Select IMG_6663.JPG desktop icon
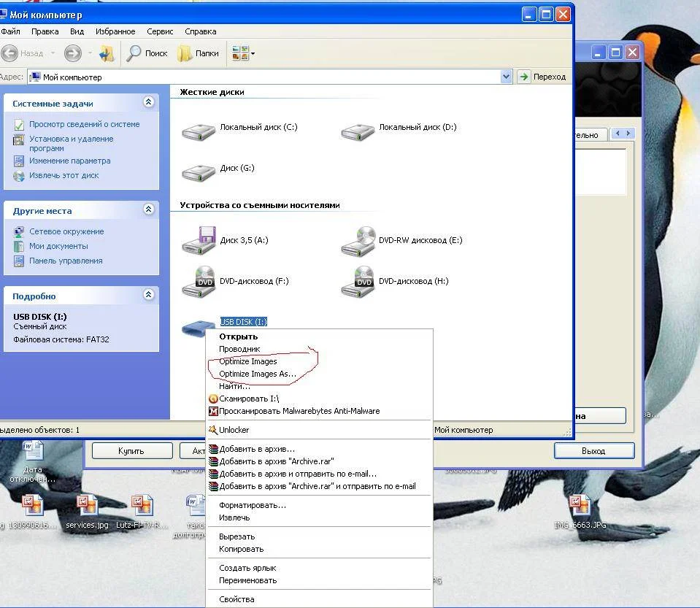 pyautogui.click(x=580, y=512)
